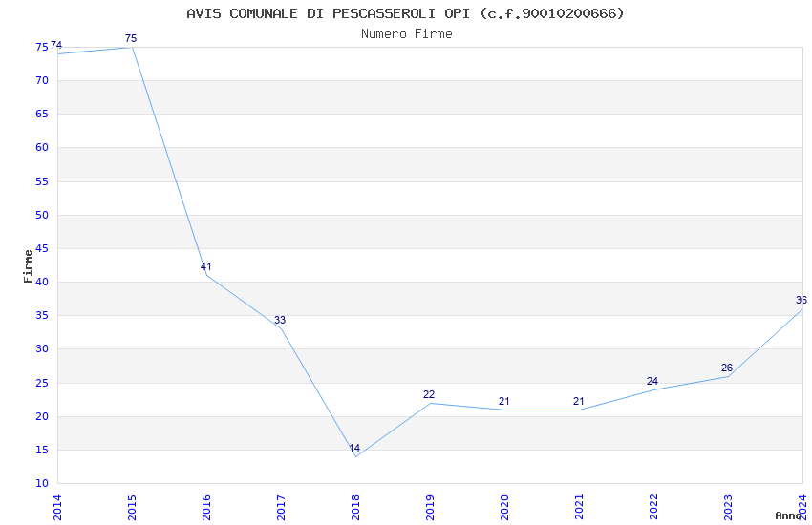Click the data point value 21 for 2020

click(503, 401)
